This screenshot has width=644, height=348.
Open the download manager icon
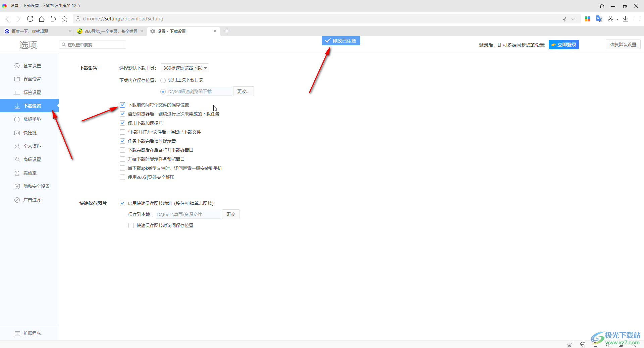(625, 19)
